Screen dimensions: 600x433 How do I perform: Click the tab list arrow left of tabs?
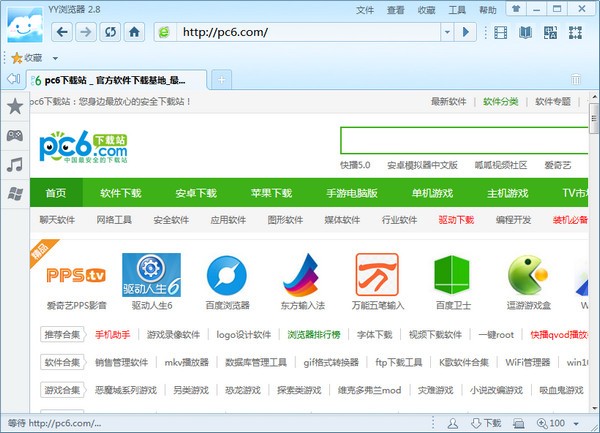coord(13,79)
